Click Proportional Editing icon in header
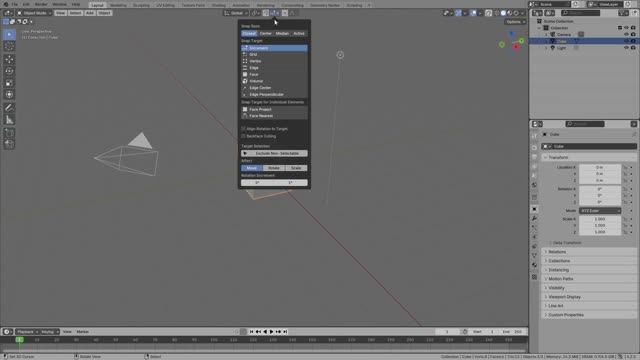Image resolution: width=640 pixels, height=360 pixels. [x=285, y=13]
